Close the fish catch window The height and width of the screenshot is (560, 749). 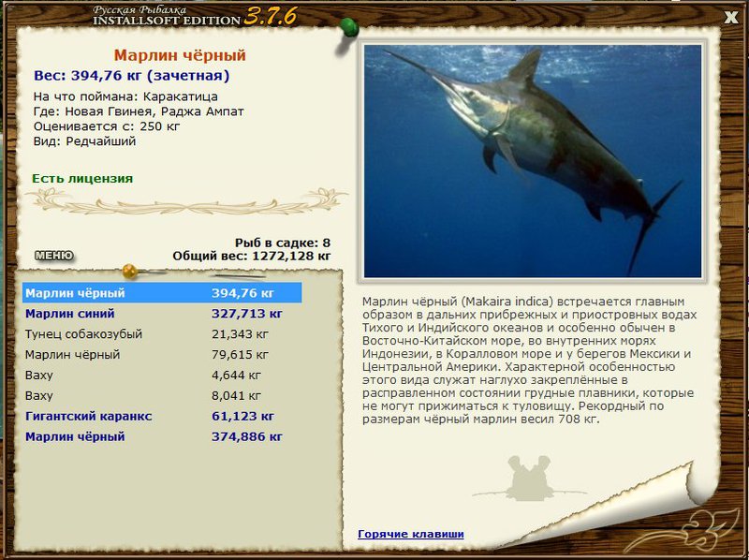[x=731, y=18]
